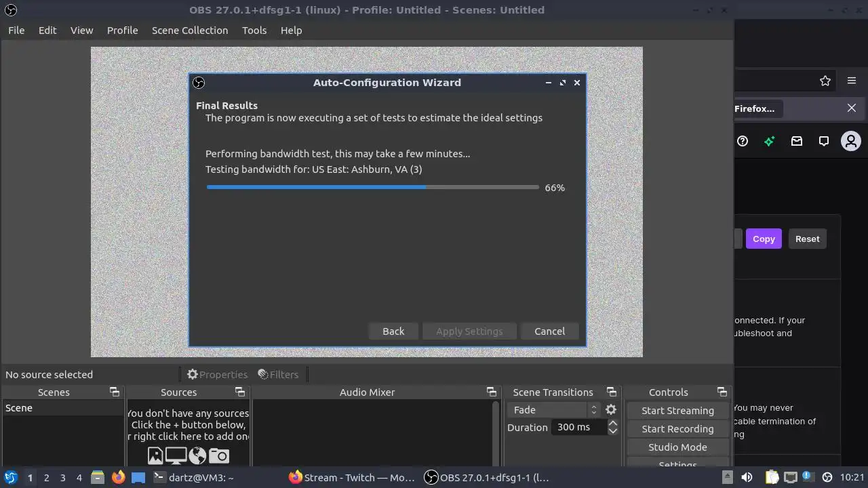The width and height of the screenshot is (868, 488).
Task: Click the Duration 300 ms field
Action: coord(579,428)
